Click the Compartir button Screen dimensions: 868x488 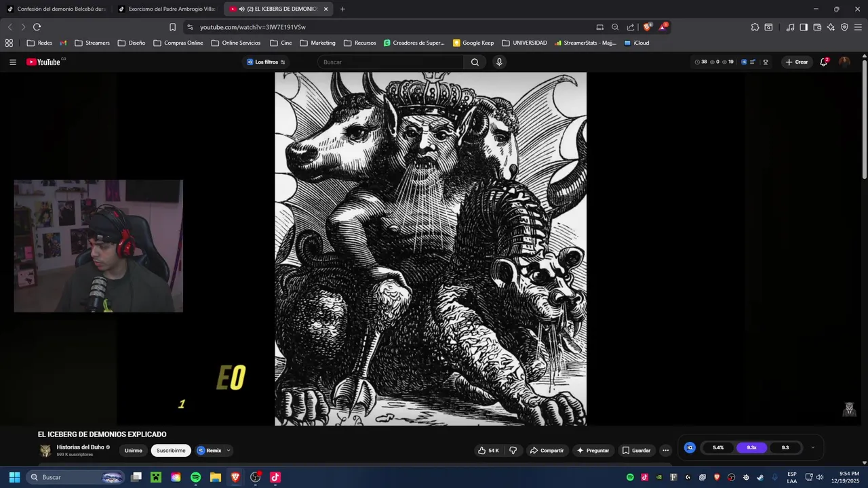[x=547, y=450]
